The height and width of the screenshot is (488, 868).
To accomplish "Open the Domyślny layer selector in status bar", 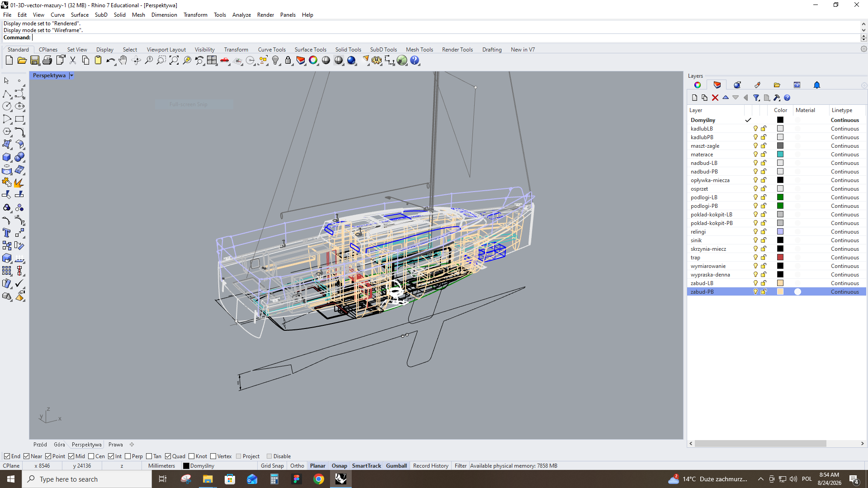I will (x=199, y=466).
